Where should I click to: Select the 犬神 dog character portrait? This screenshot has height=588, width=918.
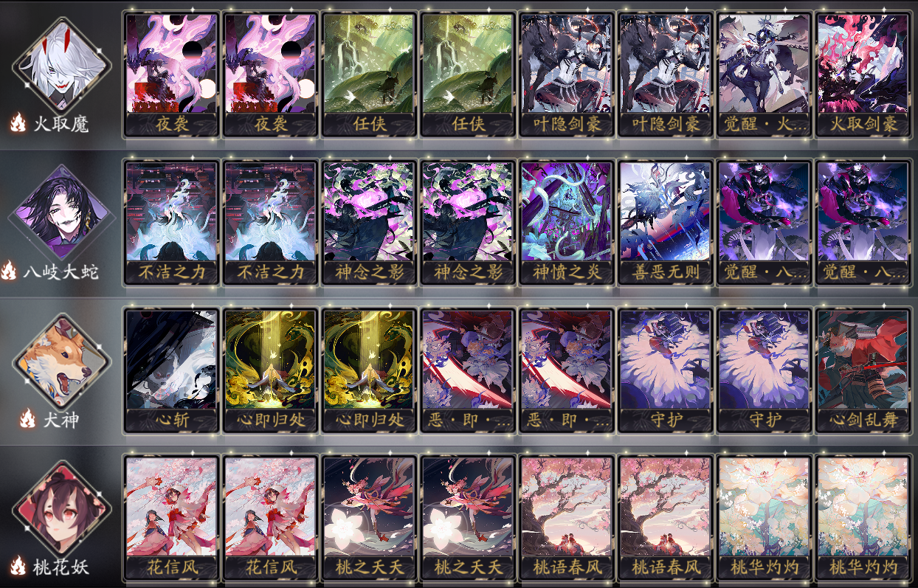coord(61,359)
